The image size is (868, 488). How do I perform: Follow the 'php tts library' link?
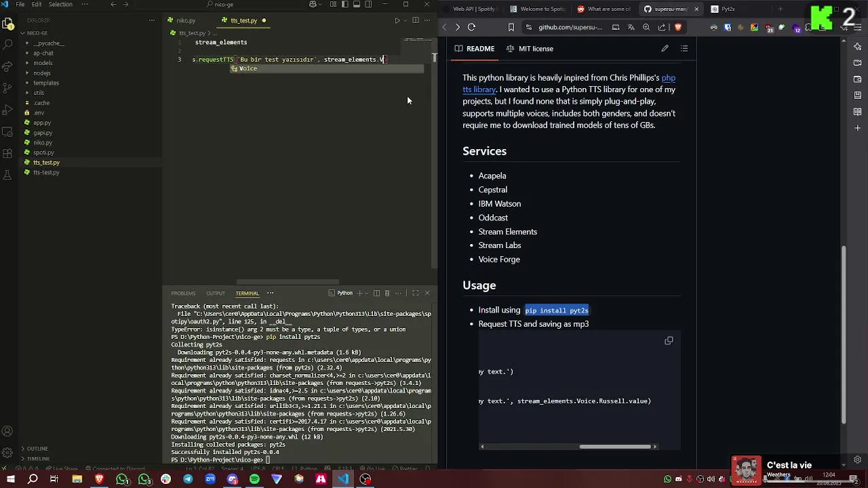[x=568, y=83]
